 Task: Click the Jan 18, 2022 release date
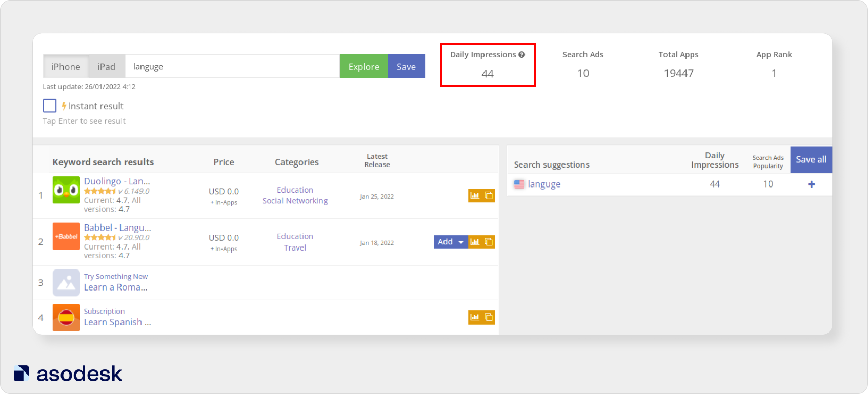click(377, 243)
